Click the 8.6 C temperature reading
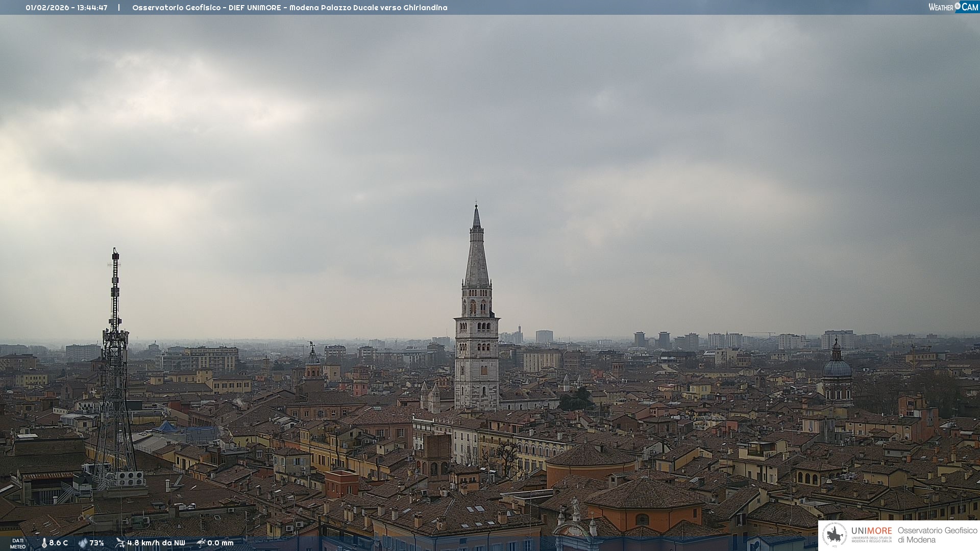The image size is (980, 551). pos(58,543)
